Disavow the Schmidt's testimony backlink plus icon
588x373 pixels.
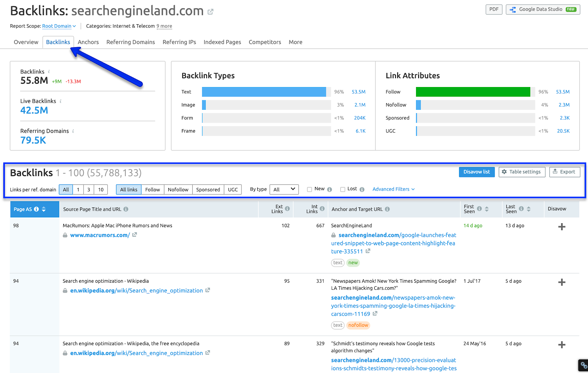click(x=562, y=345)
